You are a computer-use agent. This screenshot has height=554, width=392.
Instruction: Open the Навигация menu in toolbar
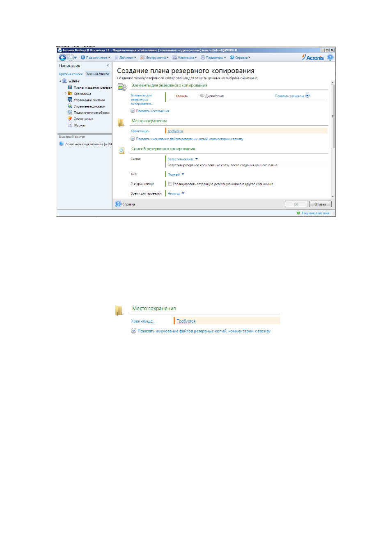coord(185,57)
